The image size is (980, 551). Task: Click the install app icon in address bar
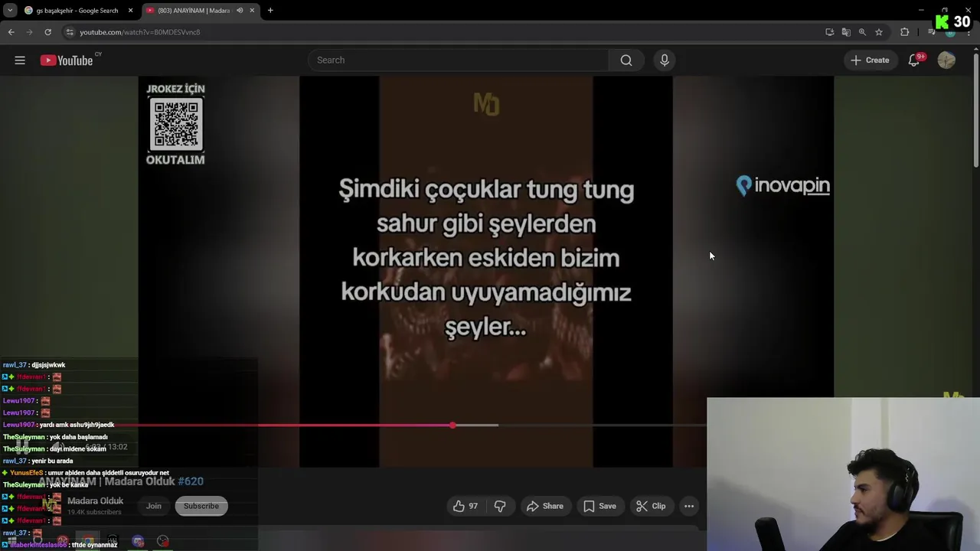[x=830, y=32]
